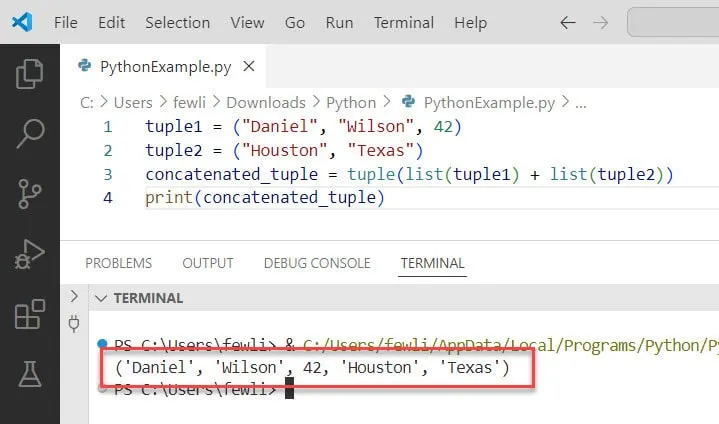
Task: Collapse the TERMINAL section chevron
Action: point(101,298)
